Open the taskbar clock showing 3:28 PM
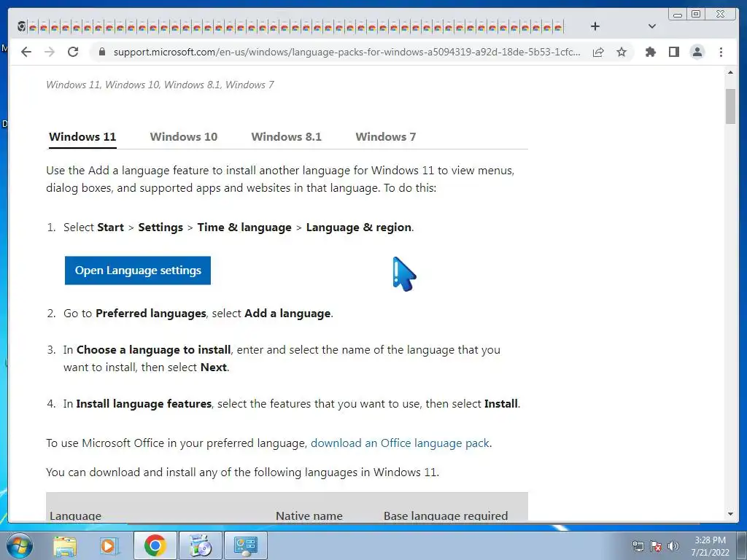747x560 pixels. pos(710,546)
